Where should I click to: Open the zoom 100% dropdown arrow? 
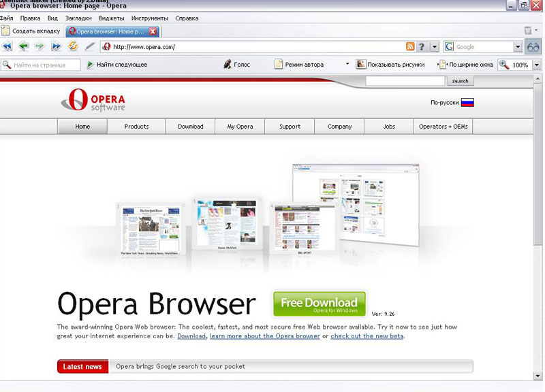tap(537, 65)
